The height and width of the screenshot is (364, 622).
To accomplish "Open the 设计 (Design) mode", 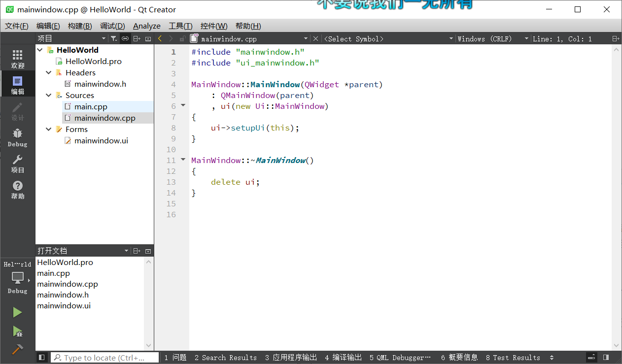I will (x=18, y=111).
